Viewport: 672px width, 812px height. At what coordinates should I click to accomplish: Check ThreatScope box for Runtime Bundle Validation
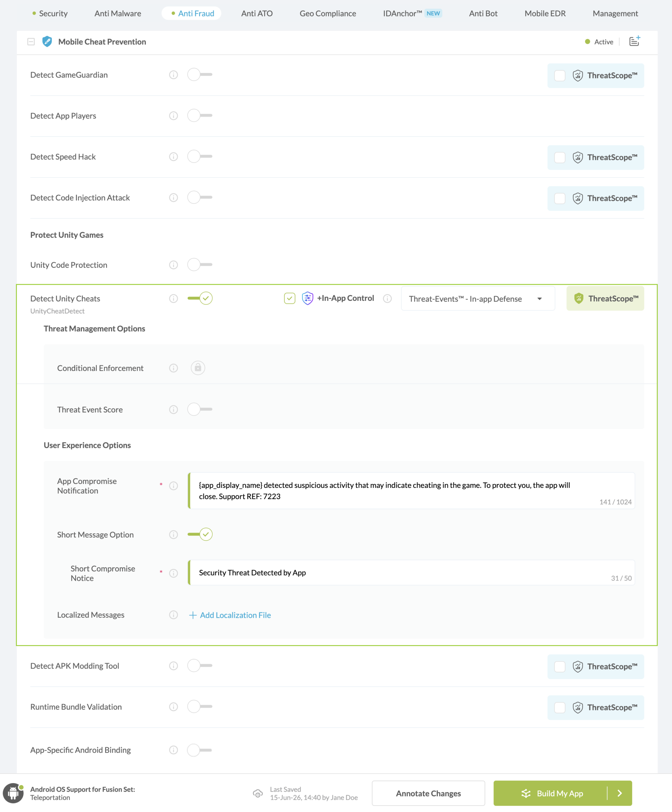point(559,708)
